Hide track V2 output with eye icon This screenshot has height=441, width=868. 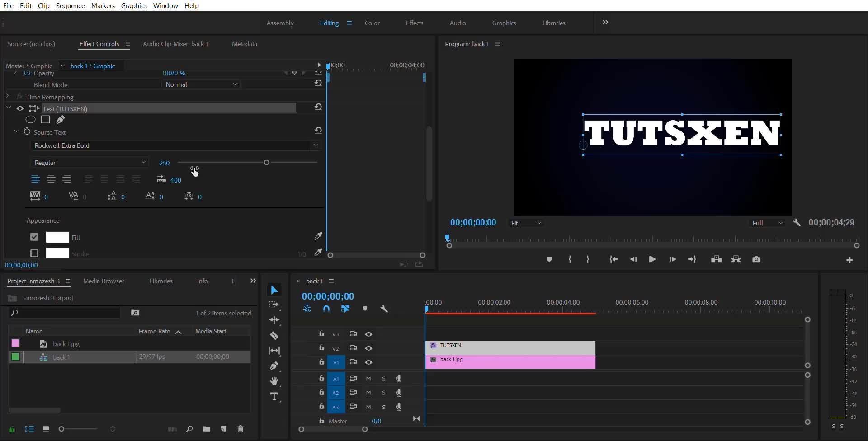click(x=368, y=348)
